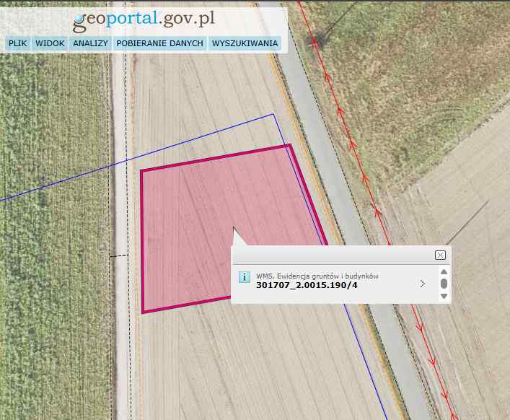Click the popup pointer tip on the parcel

coord(233,229)
